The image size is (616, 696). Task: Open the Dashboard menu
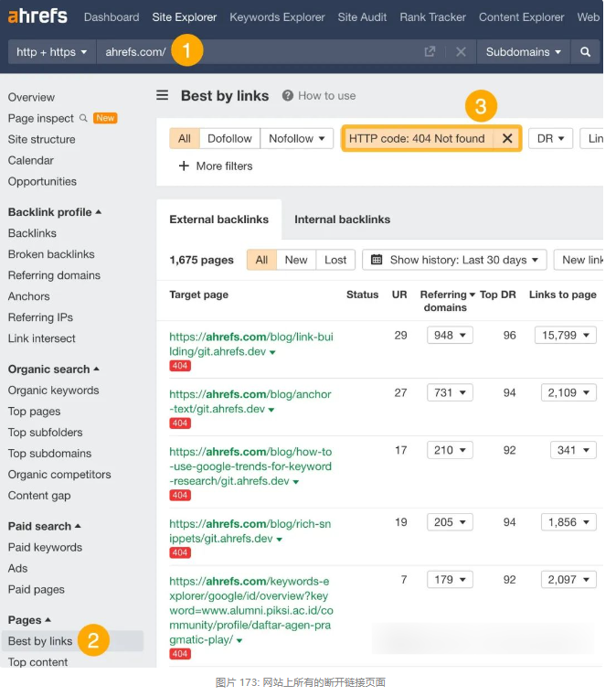[112, 16]
